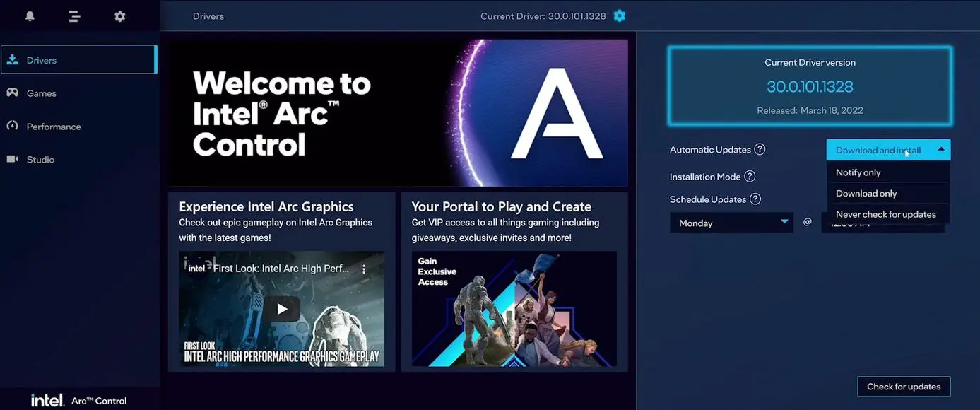The image size is (980, 410).
Task: Click the Current Driver version 30.0.101.1328 box
Action: click(x=810, y=86)
